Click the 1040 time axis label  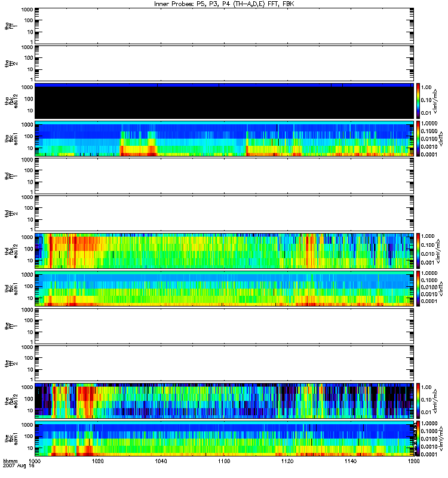pyautogui.click(x=161, y=461)
